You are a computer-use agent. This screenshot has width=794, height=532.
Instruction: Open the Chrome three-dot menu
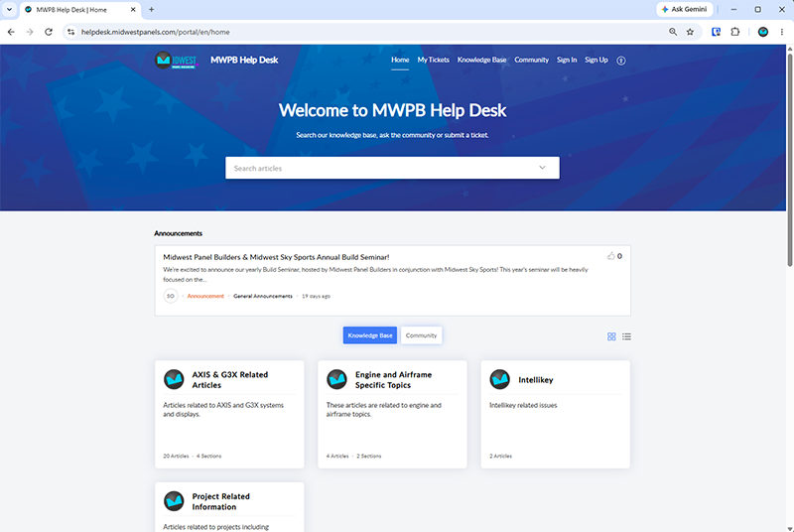tap(782, 32)
